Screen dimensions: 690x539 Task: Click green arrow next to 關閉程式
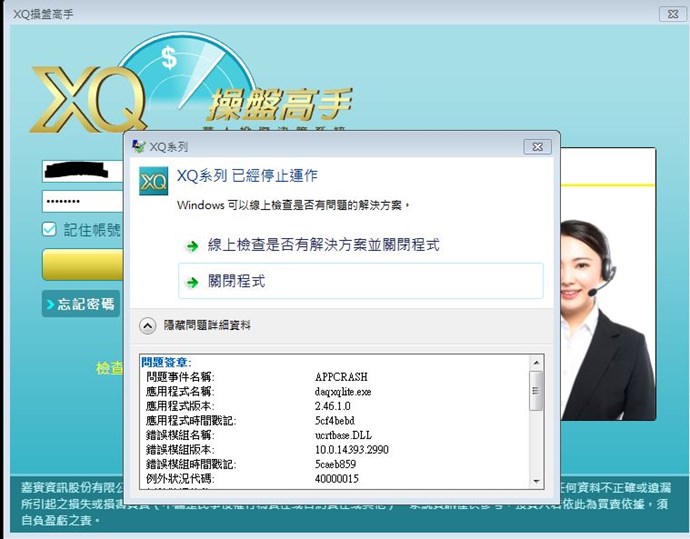coord(190,283)
